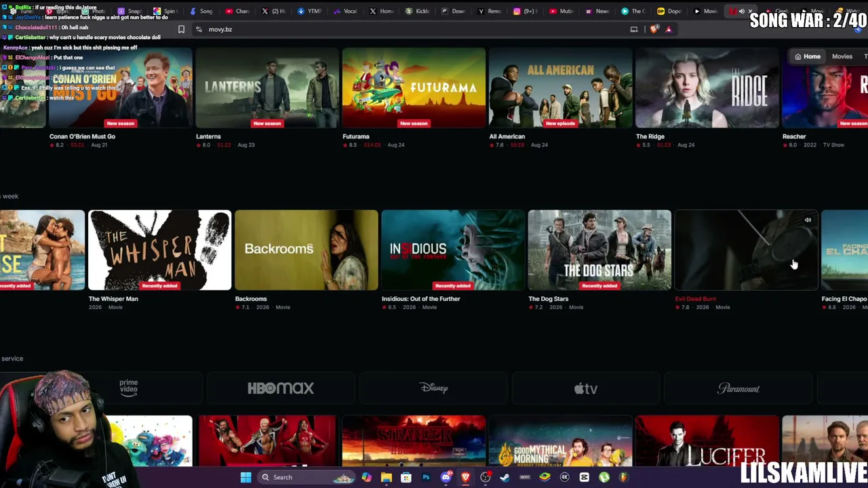868x488 pixels.
Task: Open the Futurama show poster
Action: pos(414,87)
